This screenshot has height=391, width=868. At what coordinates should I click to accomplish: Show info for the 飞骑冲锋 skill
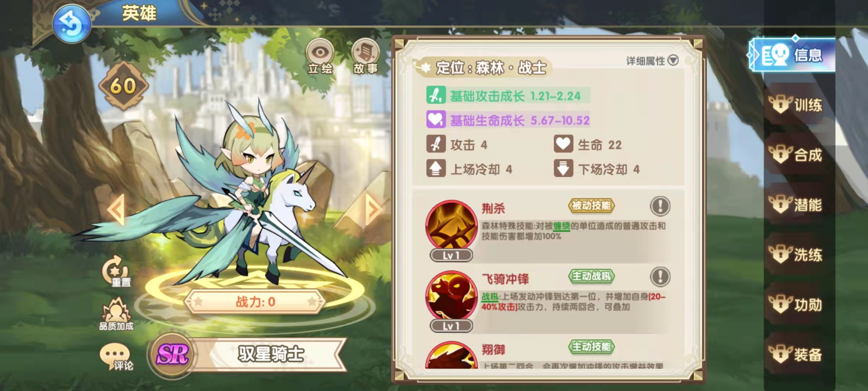click(660, 277)
